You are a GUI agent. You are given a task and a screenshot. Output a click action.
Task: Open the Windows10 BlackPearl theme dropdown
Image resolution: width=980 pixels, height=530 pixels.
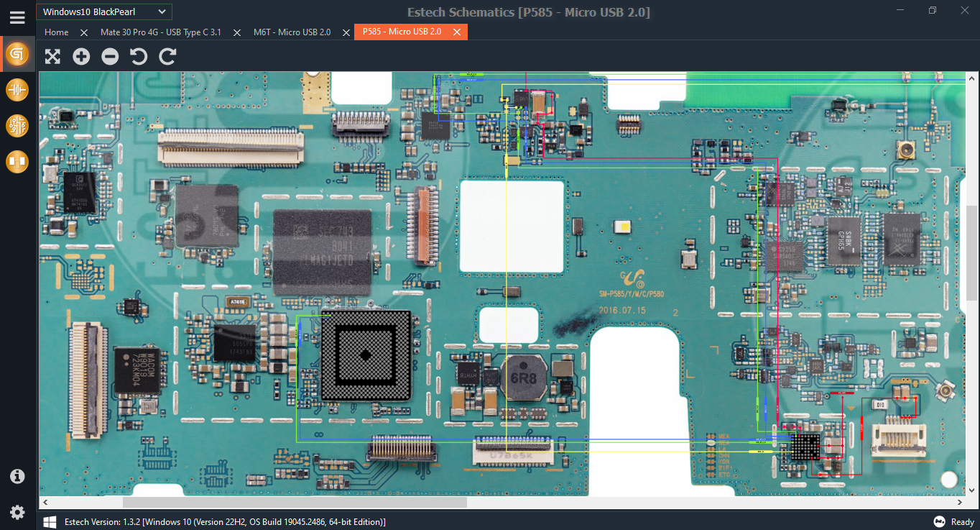[x=104, y=12]
